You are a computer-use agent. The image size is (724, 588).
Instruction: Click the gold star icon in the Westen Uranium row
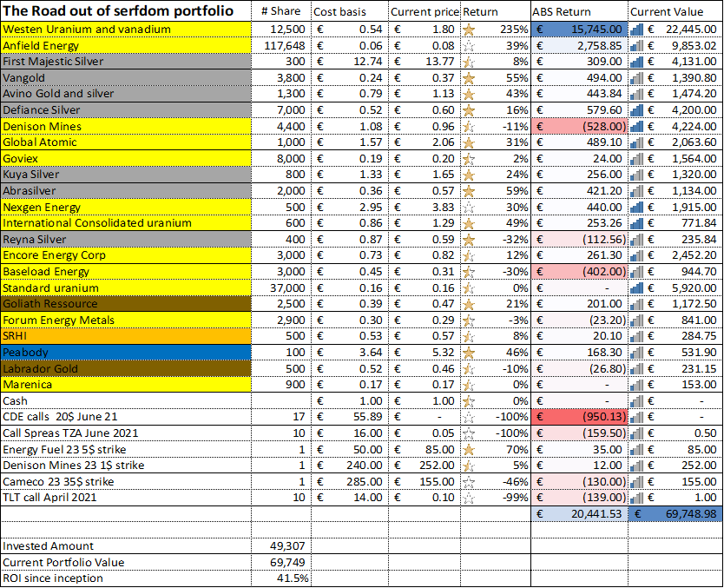pos(469,30)
